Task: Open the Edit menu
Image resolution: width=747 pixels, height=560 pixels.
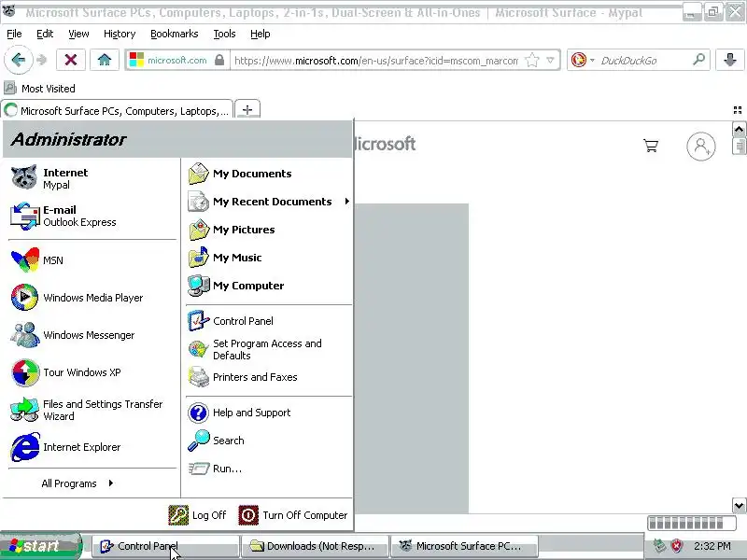Action: (x=45, y=34)
